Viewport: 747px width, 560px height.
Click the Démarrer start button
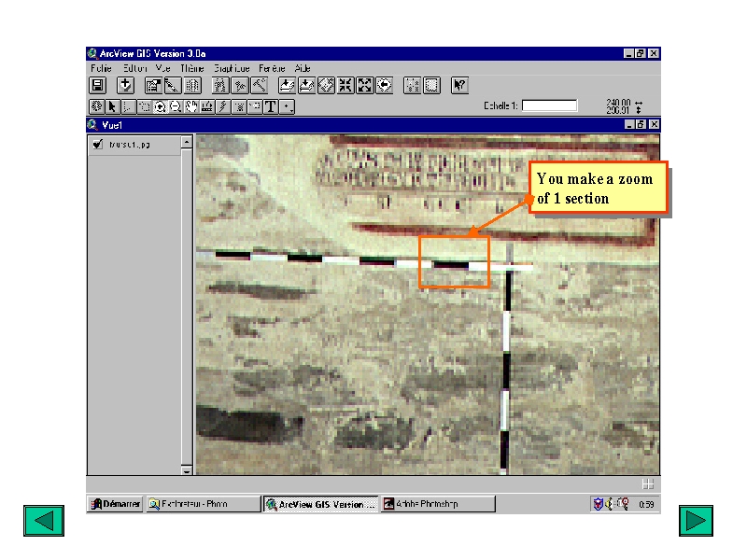(x=116, y=504)
